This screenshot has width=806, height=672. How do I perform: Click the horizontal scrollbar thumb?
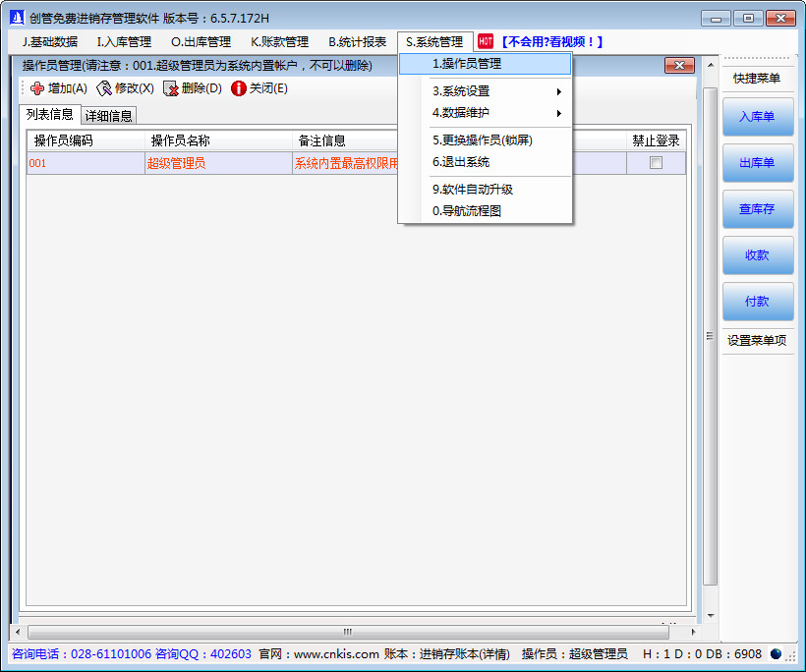point(348,632)
